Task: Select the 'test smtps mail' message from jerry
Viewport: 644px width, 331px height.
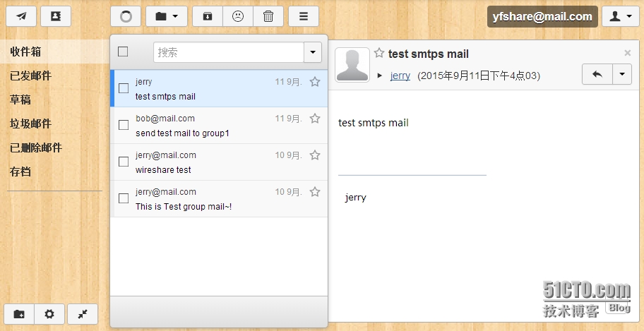Action: coord(220,88)
